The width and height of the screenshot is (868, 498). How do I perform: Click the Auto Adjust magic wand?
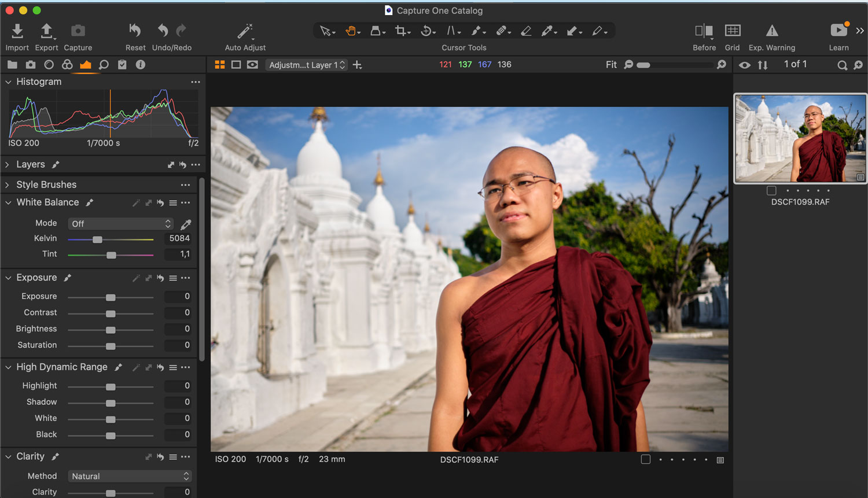[x=245, y=31]
